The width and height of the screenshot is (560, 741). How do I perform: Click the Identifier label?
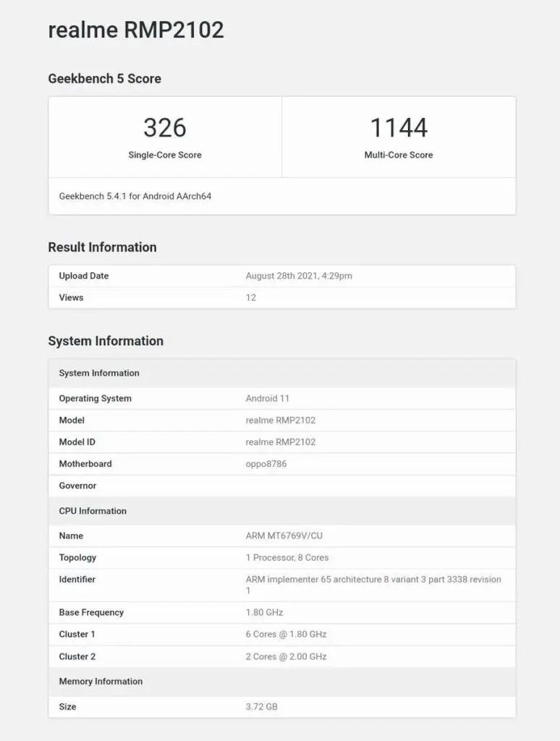point(77,580)
